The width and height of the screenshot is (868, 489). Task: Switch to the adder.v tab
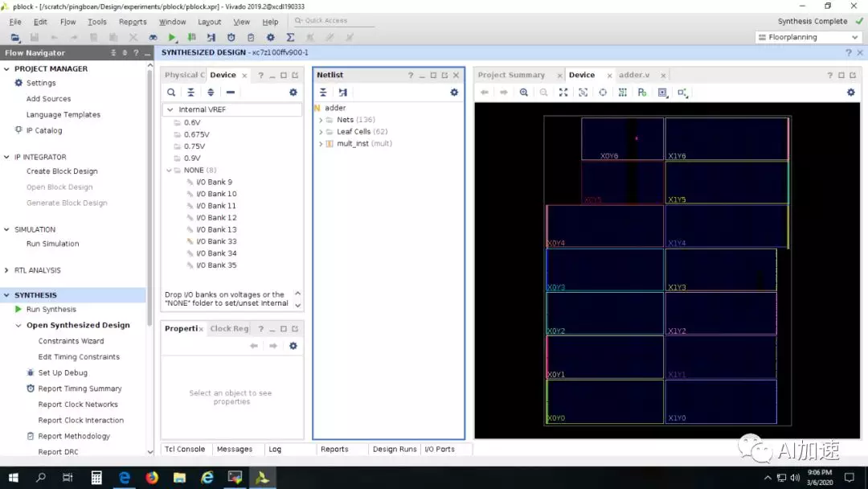tap(633, 75)
